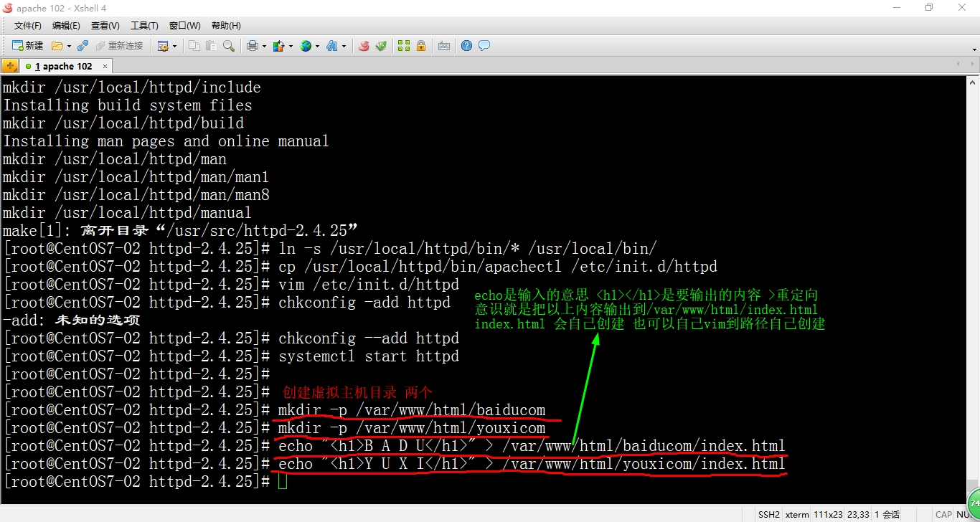980x522 pixels.
Task: Open the 帮助(H) menu
Action: tap(226, 26)
